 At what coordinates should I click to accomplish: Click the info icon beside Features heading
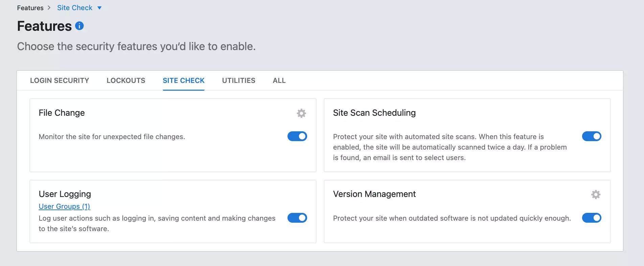79,26
